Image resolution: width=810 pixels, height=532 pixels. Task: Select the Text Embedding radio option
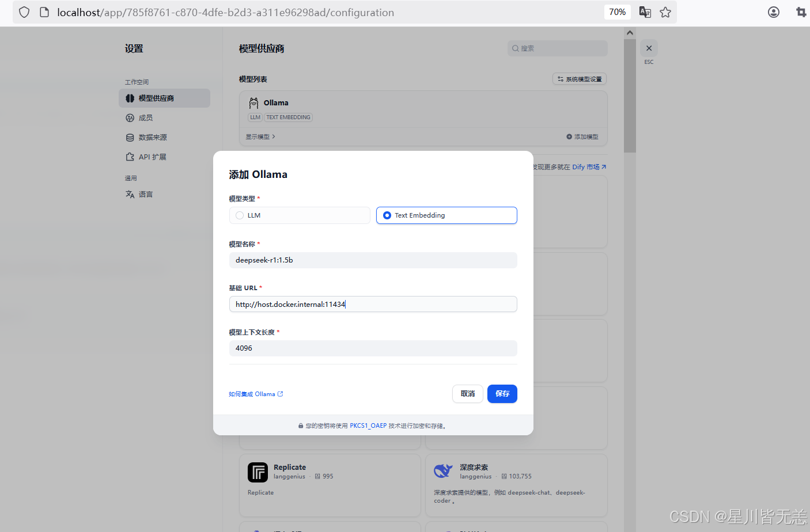pyautogui.click(x=446, y=215)
